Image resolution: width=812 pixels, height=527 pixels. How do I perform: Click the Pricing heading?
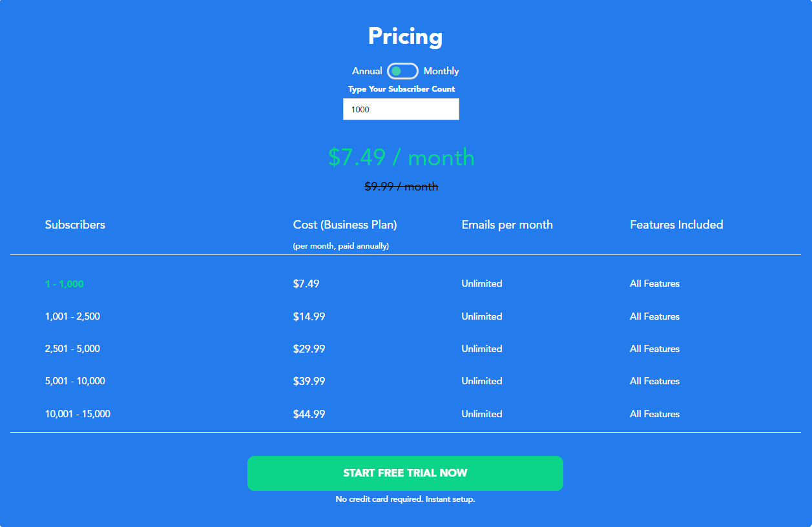point(405,36)
